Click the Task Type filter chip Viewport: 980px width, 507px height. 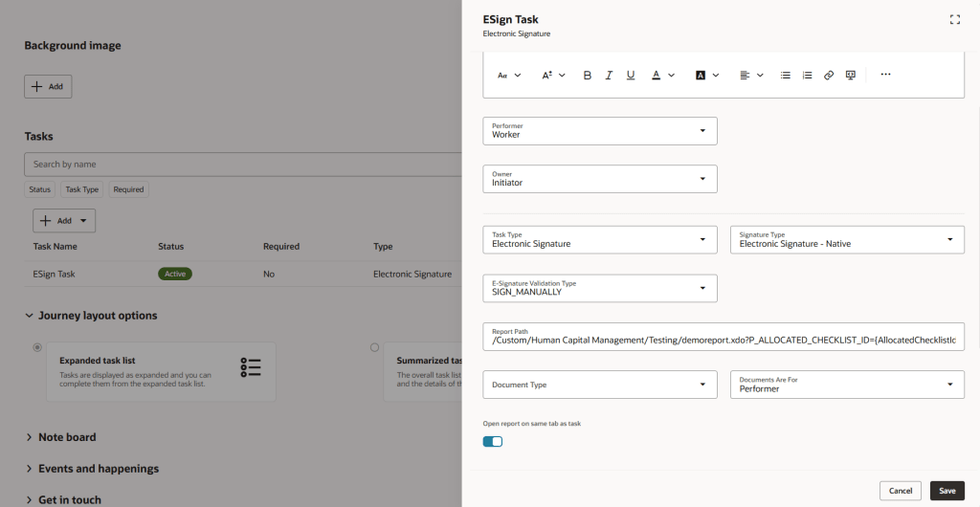81,189
